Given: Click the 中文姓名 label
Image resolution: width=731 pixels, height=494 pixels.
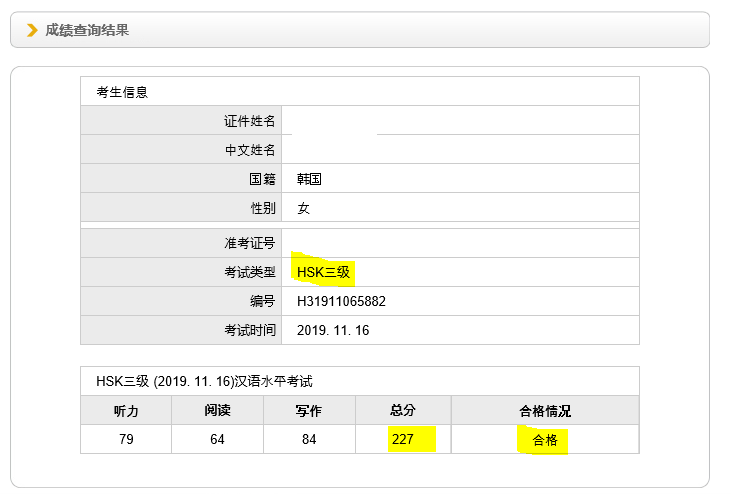Looking at the screenshot, I should [x=250, y=150].
